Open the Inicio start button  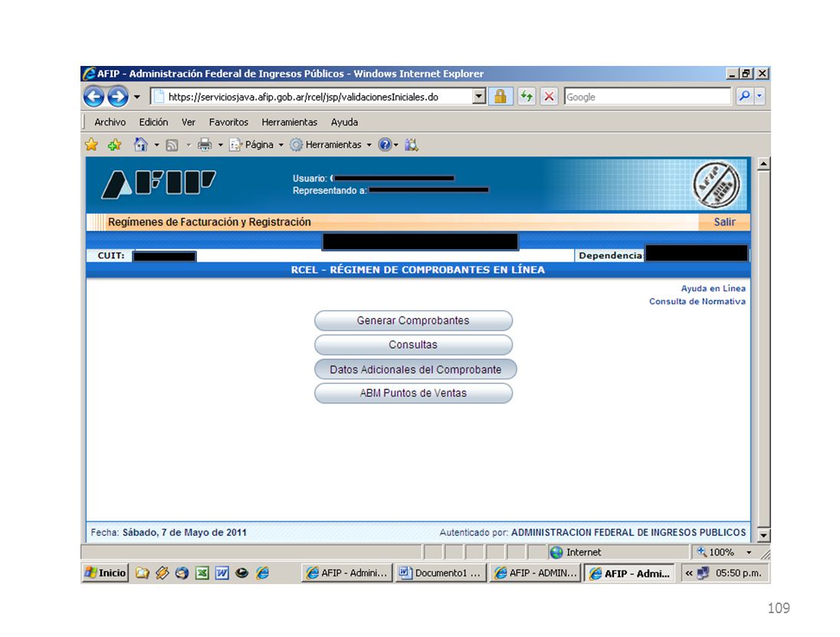tap(106, 573)
